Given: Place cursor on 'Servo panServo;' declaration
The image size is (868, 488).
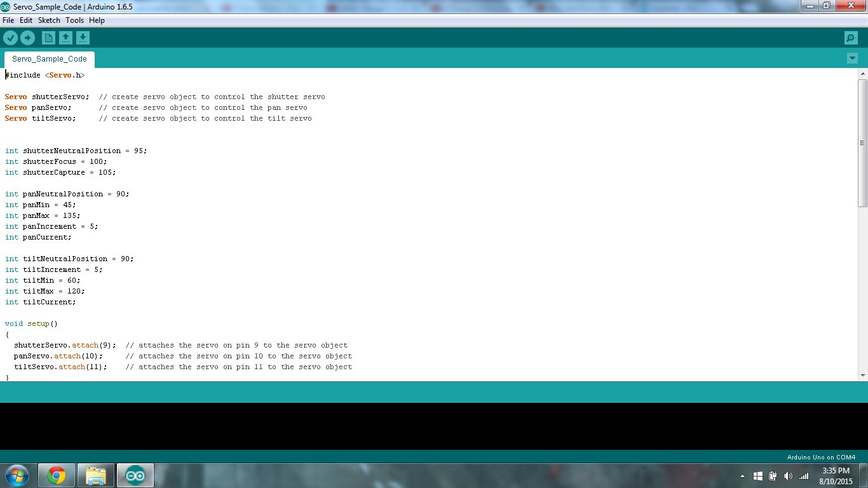Looking at the screenshot, I should pos(38,107).
